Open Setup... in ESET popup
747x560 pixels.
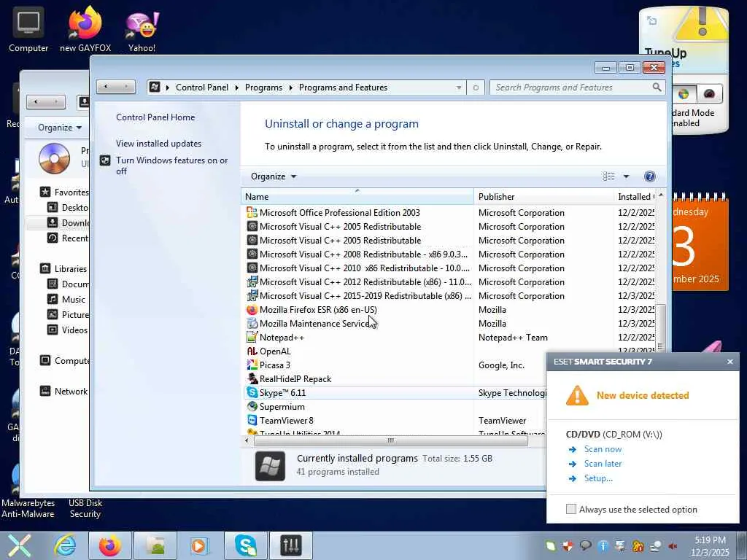click(598, 478)
